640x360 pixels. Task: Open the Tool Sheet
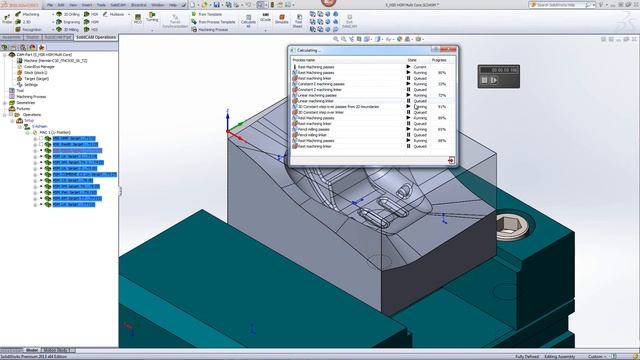pyautogui.click(x=298, y=21)
